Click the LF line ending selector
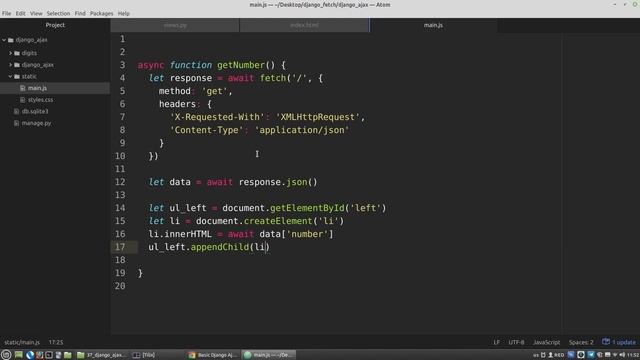Viewport: 640px width, 360px height. [x=496, y=342]
